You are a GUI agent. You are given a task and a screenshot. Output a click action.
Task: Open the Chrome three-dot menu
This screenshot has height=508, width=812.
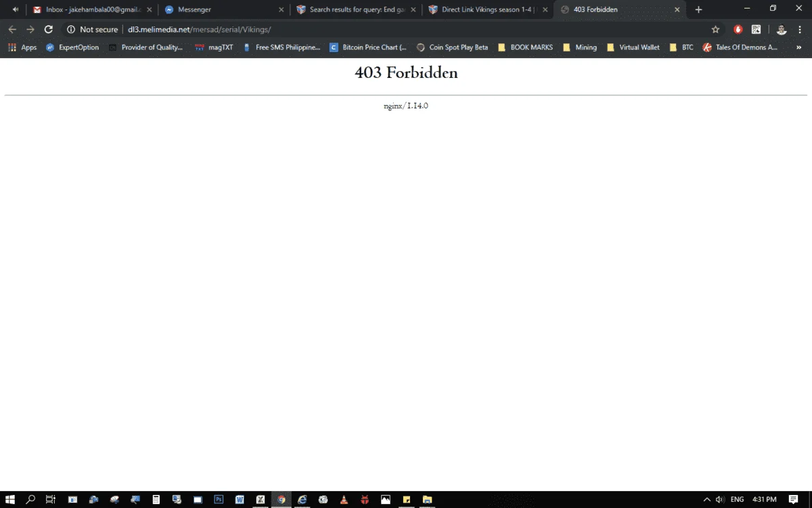(800, 29)
